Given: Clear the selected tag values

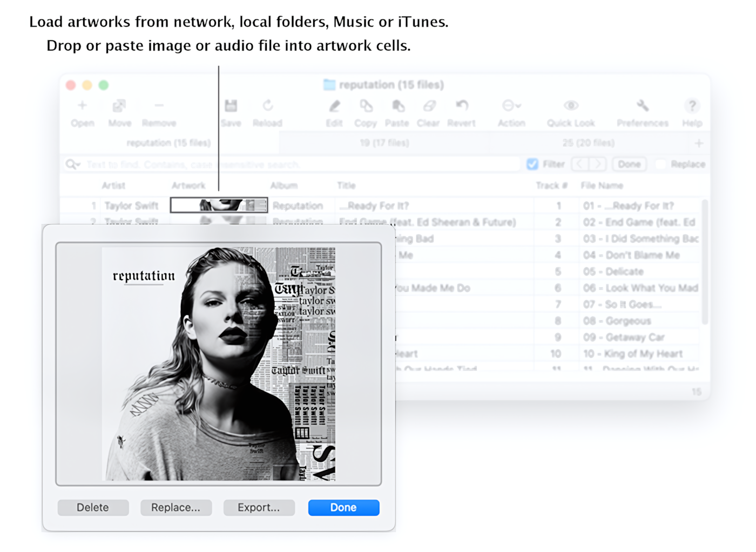Looking at the screenshot, I should 428,112.
